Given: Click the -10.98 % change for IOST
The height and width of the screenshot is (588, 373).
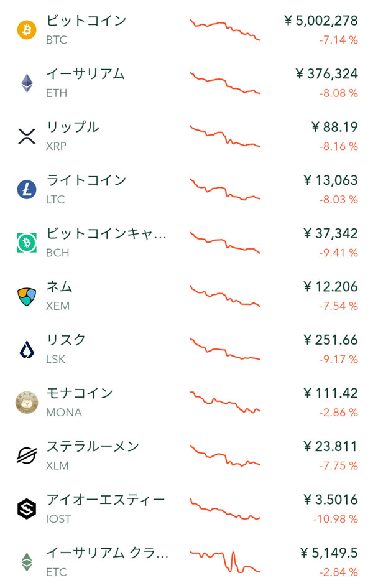Looking at the screenshot, I should point(334,519).
